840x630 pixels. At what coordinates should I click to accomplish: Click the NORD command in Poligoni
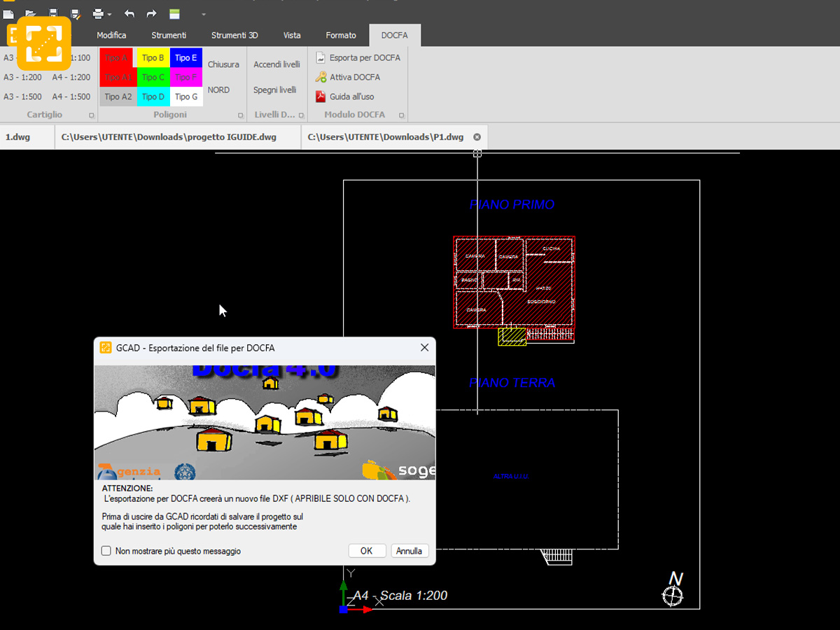tap(218, 90)
